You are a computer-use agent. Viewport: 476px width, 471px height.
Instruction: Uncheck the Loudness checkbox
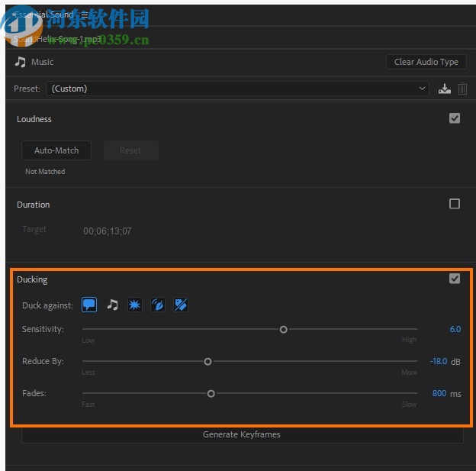tap(455, 118)
